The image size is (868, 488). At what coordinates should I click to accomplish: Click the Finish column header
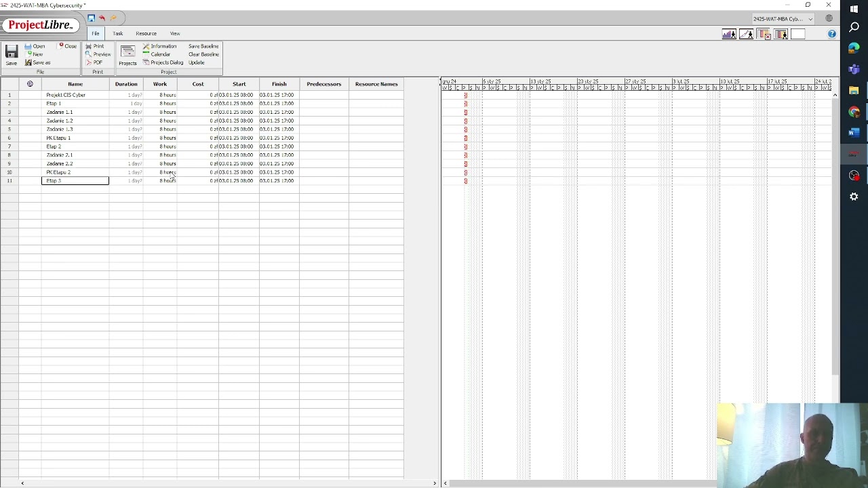pos(279,84)
